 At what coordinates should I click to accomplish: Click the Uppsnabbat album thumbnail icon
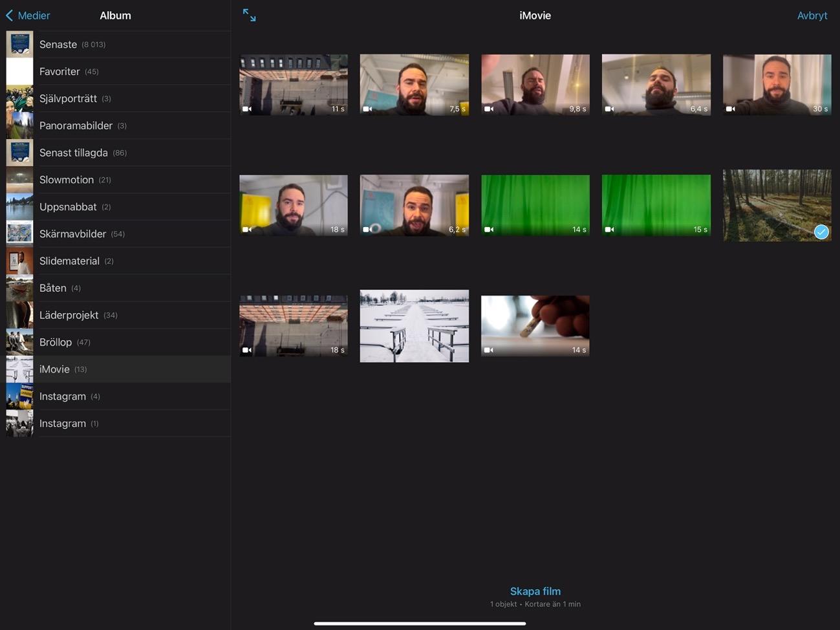tap(19, 207)
